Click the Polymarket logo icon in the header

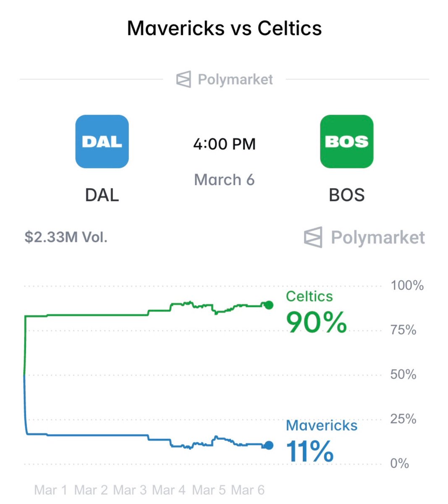[x=183, y=79]
